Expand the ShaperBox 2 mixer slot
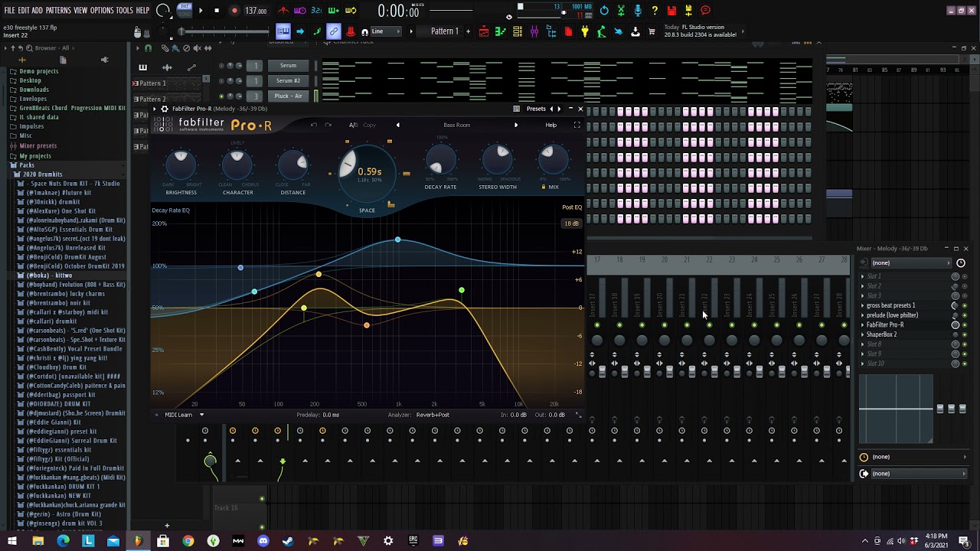The image size is (980, 551). click(x=863, y=334)
